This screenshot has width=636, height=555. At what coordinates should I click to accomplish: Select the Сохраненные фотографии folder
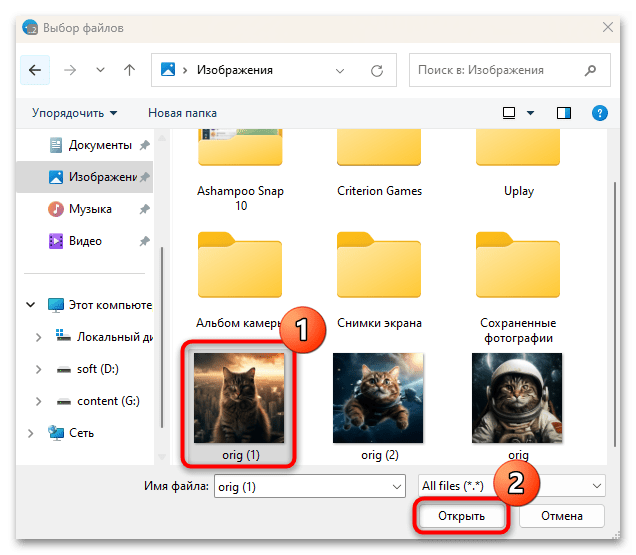[518, 287]
